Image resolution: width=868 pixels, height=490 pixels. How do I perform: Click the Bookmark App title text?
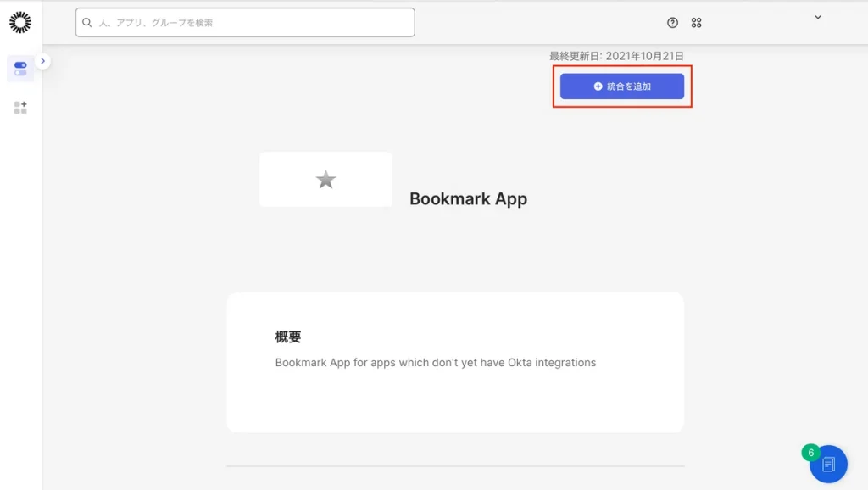[468, 199]
